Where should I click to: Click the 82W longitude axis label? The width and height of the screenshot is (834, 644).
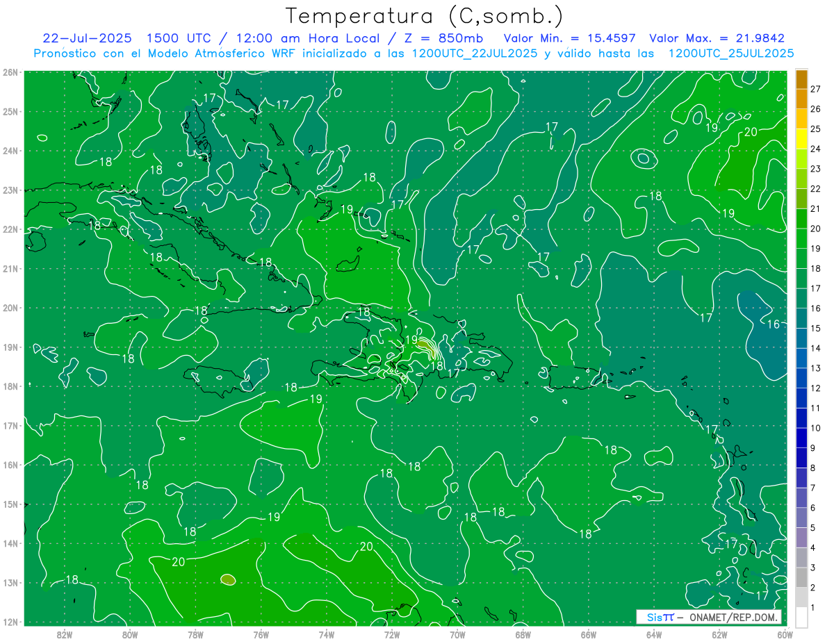pyautogui.click(x=65, y=634)
